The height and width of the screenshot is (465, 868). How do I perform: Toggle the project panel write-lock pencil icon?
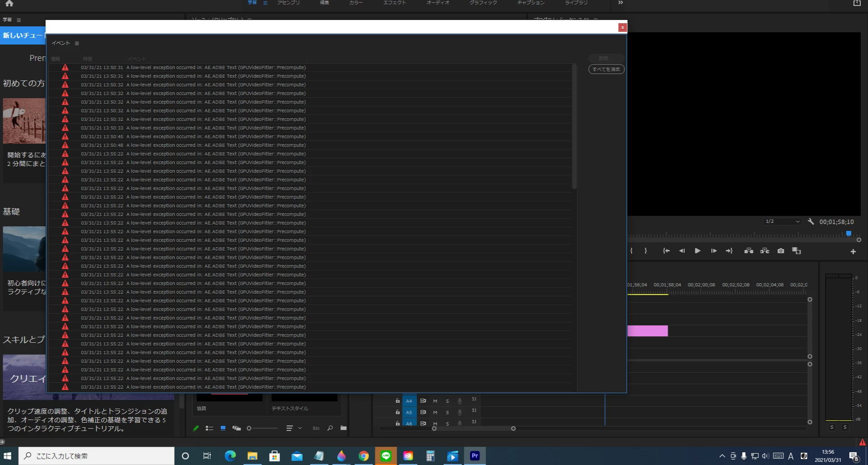(196, 428)
